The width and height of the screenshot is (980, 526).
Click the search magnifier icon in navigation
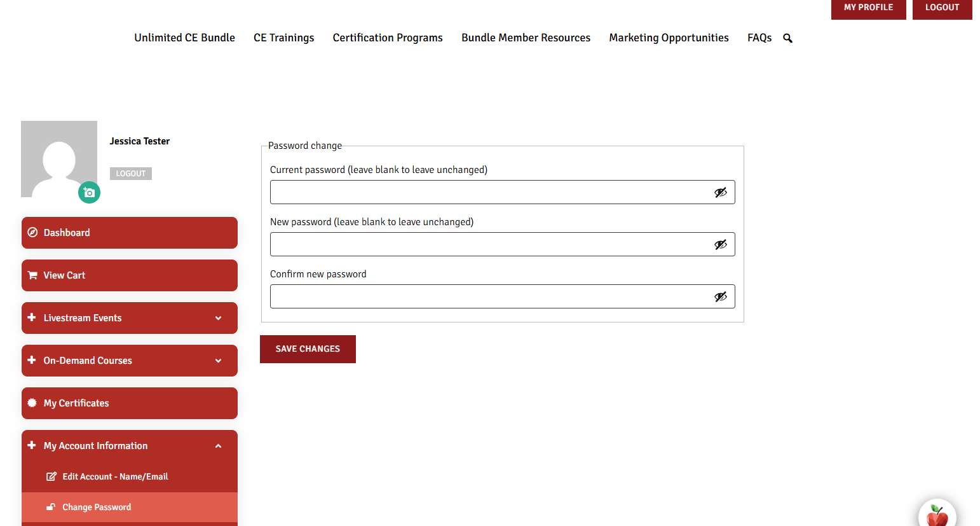click(787, 38)
